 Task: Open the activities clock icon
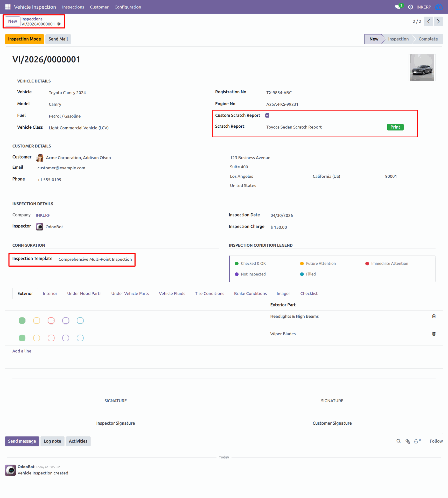(x=410, y=7)
